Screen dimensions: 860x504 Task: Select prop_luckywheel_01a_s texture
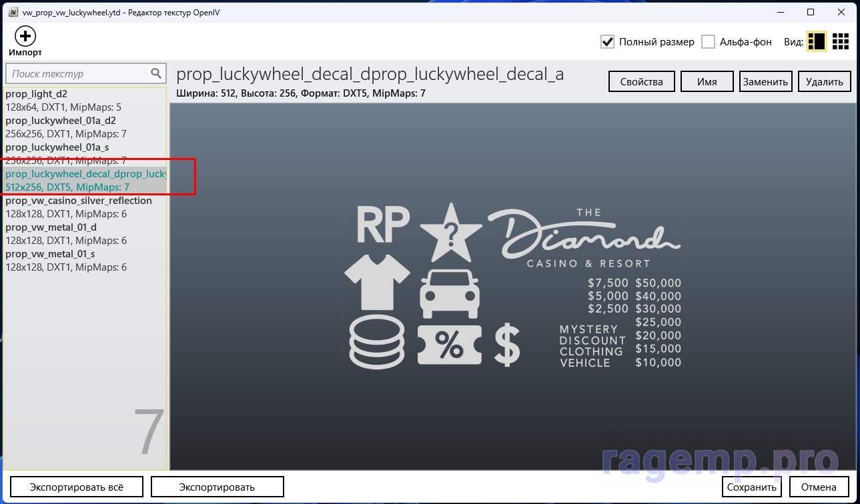click(x=85, y=154)
